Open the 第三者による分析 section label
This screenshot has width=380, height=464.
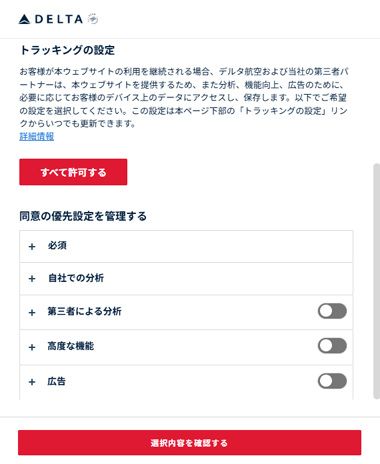point(84,311)
